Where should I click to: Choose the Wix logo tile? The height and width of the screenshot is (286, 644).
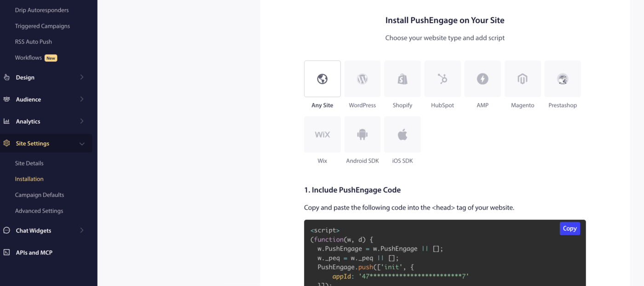tap(322, 134)
